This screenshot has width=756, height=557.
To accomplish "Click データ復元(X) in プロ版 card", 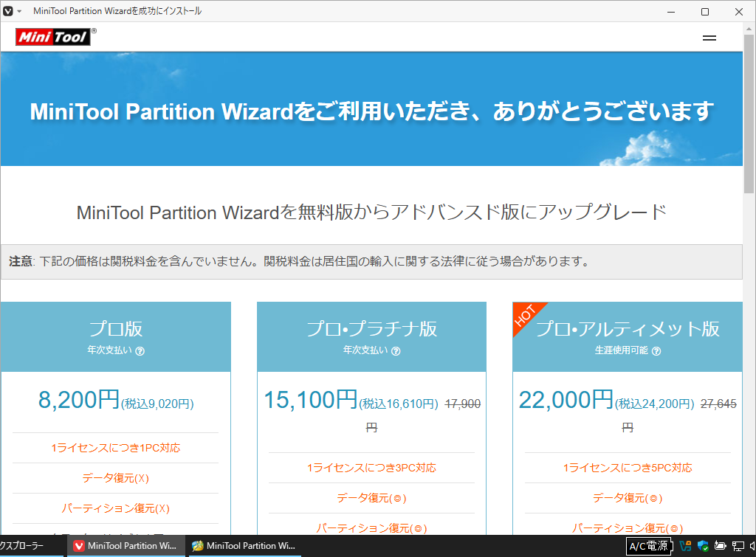I will pos(116,478).
